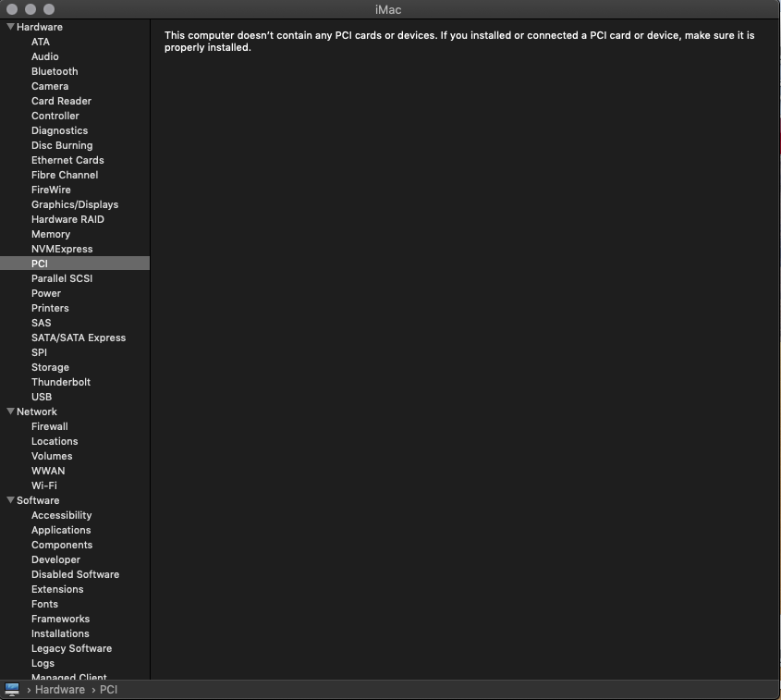Click the Network category label
This screenshot has height=700, width=781.
pyautogui.click(x=36, y=411)
